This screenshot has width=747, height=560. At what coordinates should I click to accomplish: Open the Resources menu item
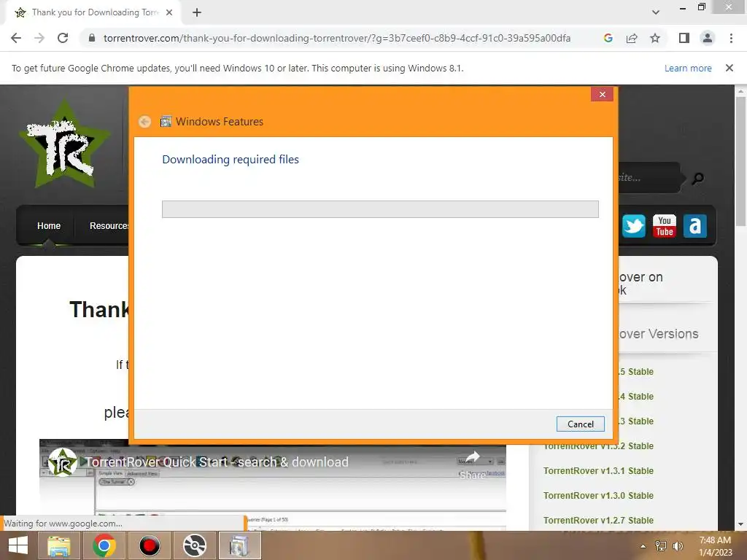coord(108,226)
